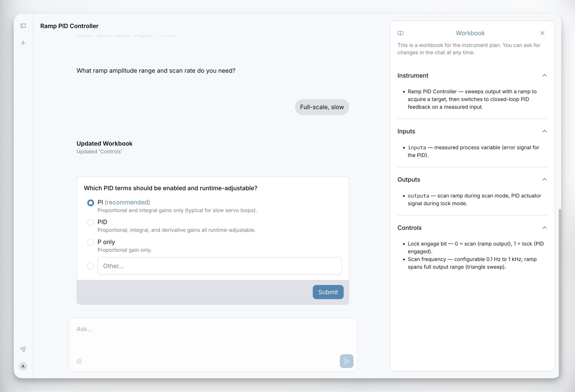Close the Workbook panel
This screenshot has width=575, height=392.
(x=542, y=33)
